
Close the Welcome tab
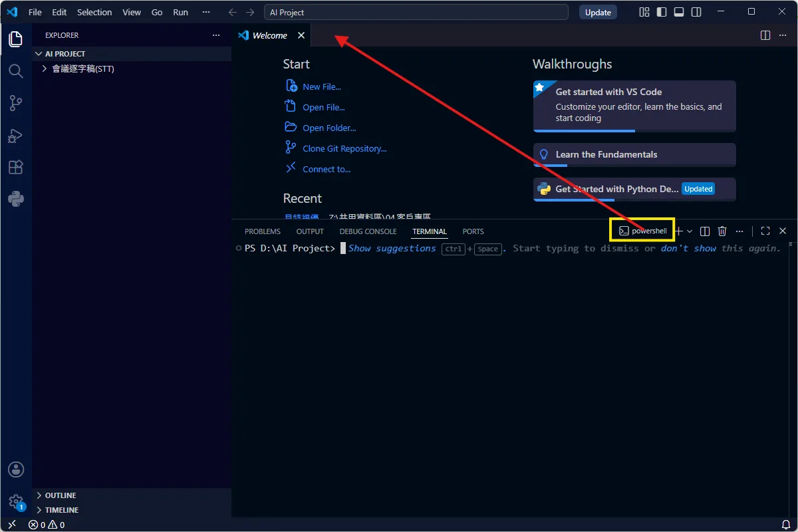click(x=301, y=35)
